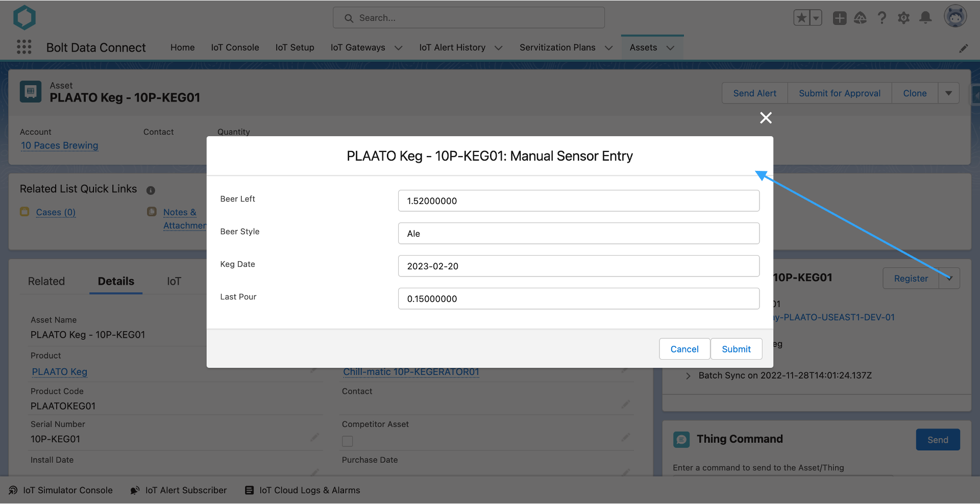Viewport: 980px width, 504px height.
Task: Open the IoT Setup nav item
Action: pyautogui.click(x=295, y=47)
